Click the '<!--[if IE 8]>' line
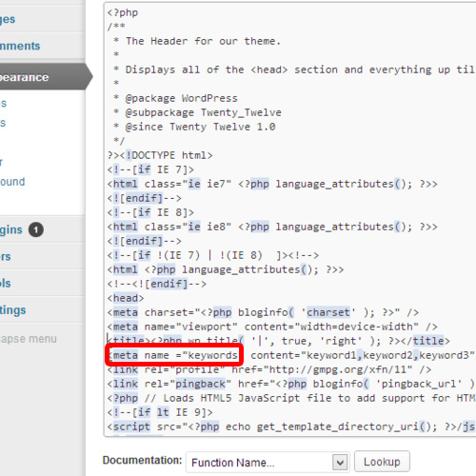This screenshot has width=476, height=476. coord(150,212)
